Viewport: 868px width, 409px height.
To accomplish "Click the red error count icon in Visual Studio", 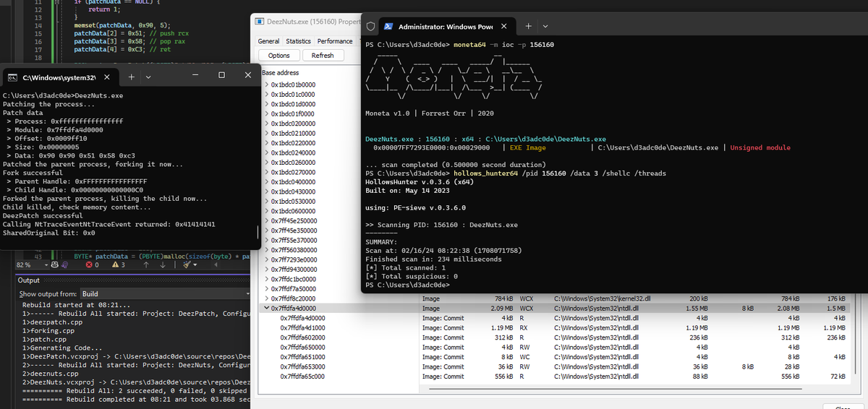I will point(89,265).
